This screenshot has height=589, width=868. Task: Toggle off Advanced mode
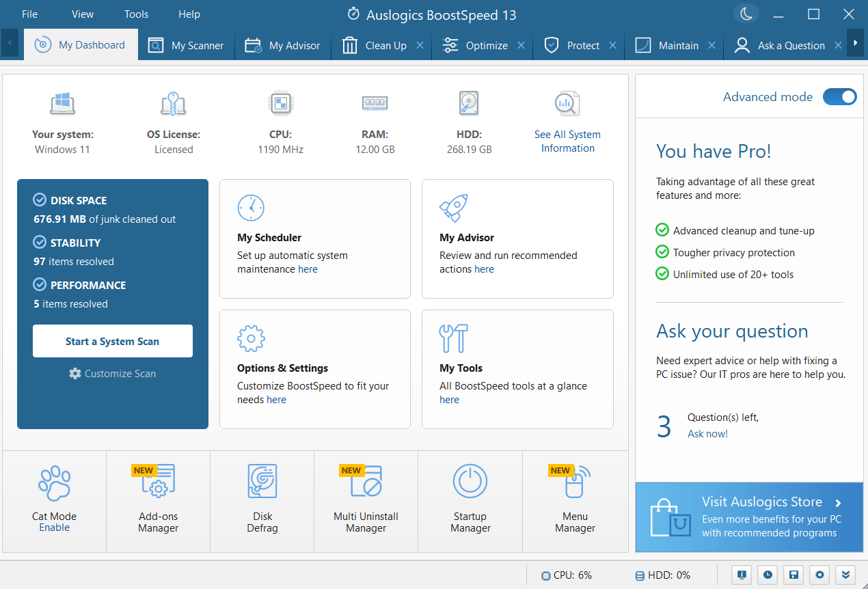tap(839, 96)
